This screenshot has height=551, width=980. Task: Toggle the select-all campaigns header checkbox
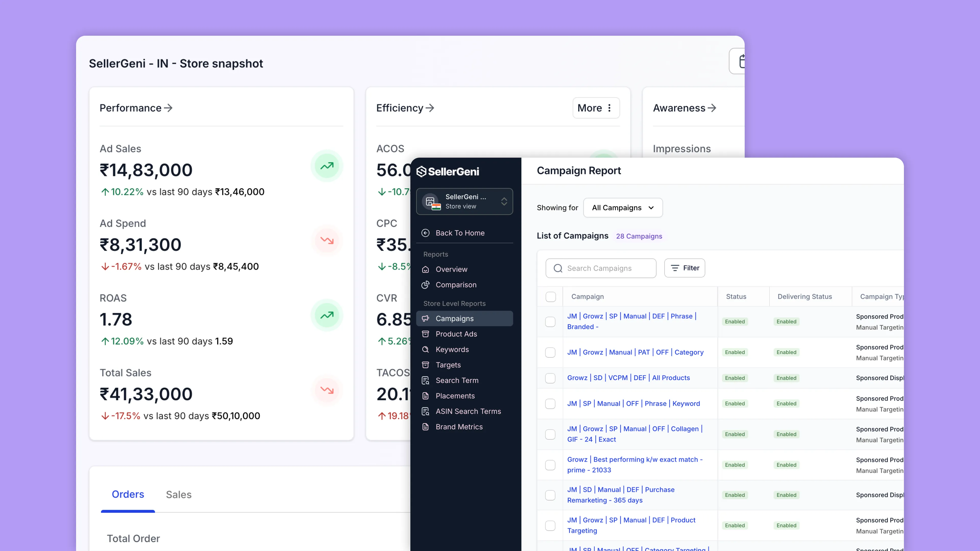click(550, 297)
